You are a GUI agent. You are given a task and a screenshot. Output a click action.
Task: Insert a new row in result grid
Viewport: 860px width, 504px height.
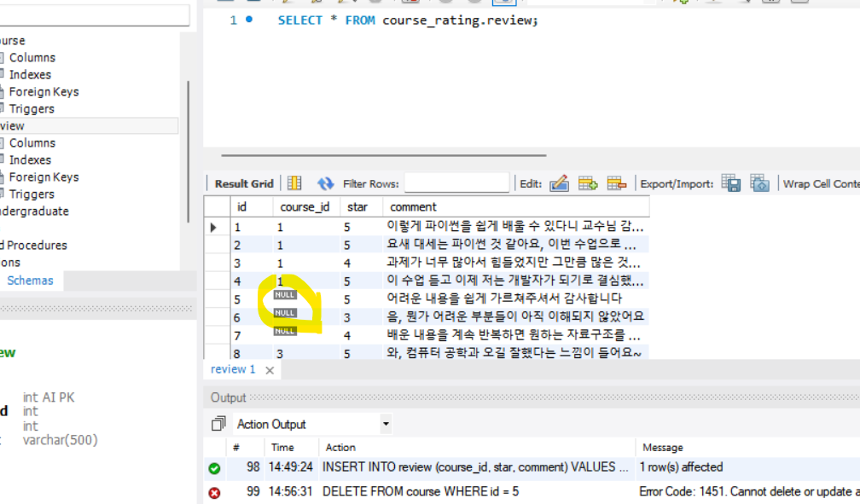pos(587,183)
